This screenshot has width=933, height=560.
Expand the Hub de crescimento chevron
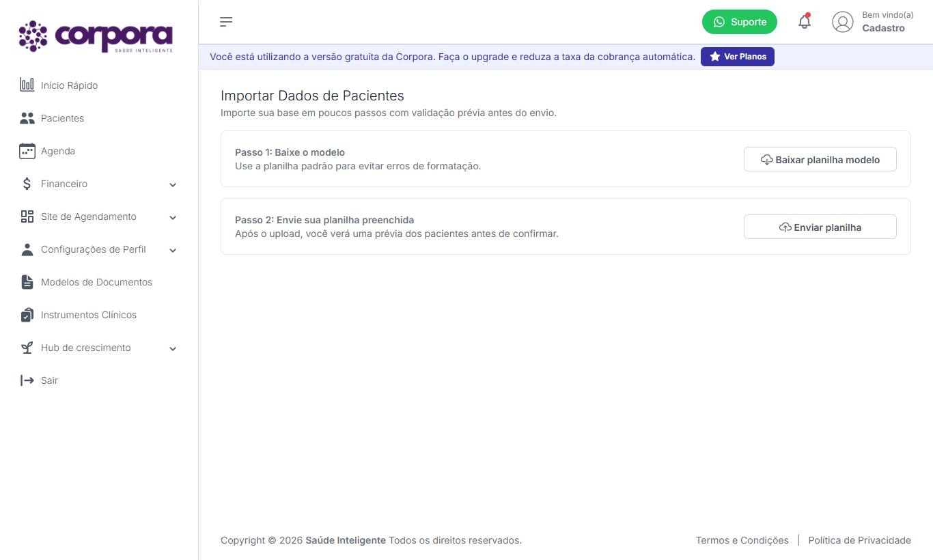click(x=173, y=348)
